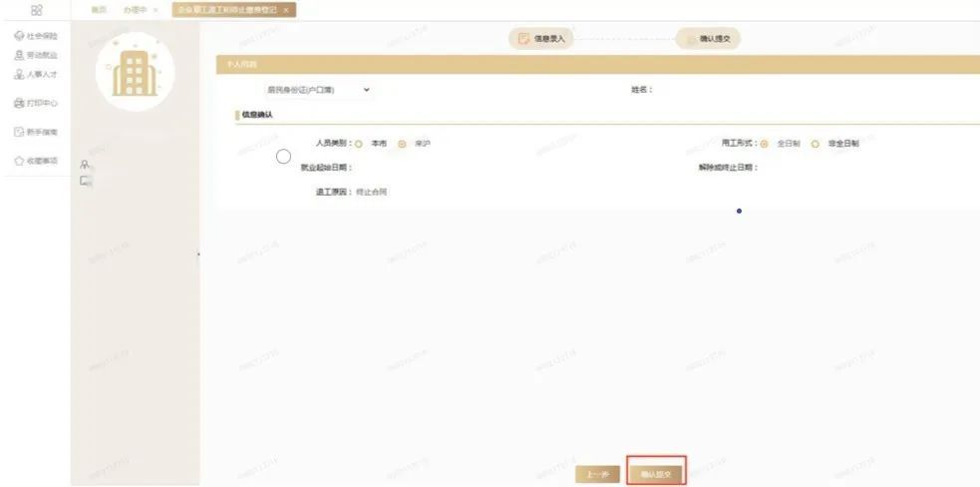Click the 确认提交 button at bottom
Screen dimensions: 980x487
click(x=656, y=474)
